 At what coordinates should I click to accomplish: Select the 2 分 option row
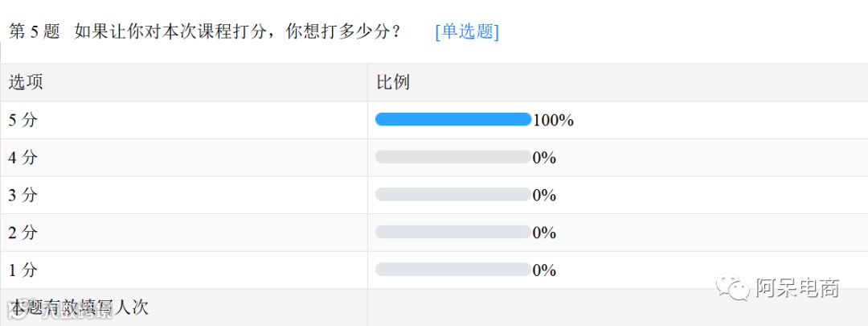(x=23, y=233)
